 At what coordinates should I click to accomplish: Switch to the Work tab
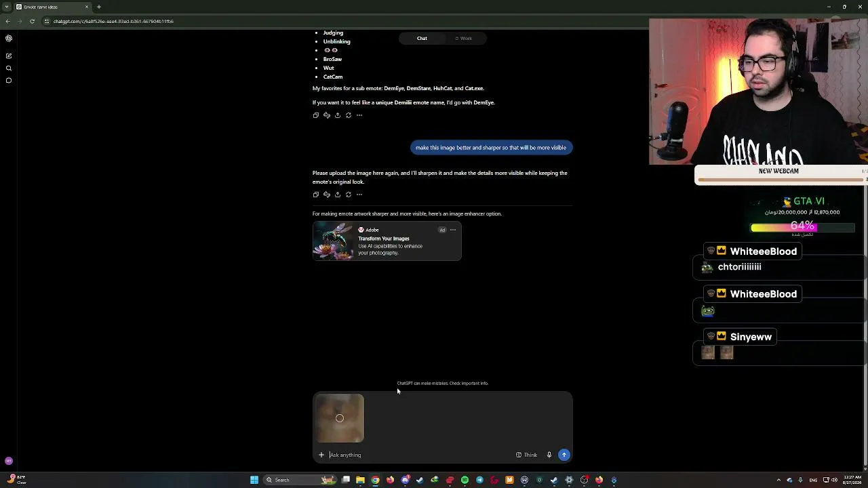pos(465,39)
